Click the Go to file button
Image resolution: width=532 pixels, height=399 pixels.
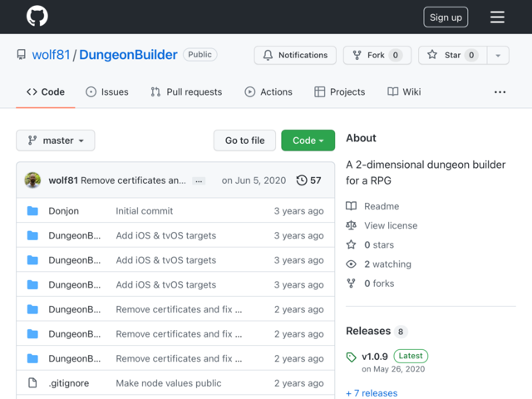(x=244, y=140)
